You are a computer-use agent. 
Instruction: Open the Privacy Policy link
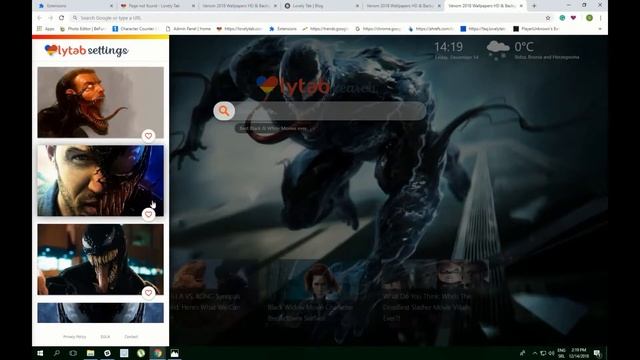(75, 337)
